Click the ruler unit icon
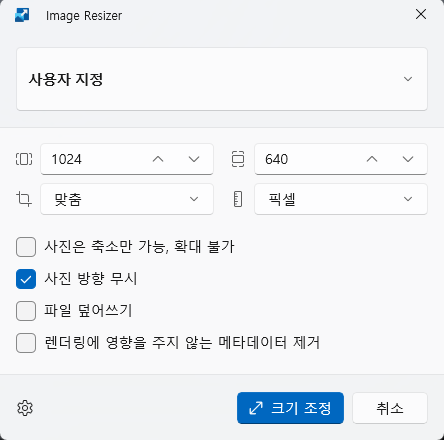The width and height of the screenshot is (444, 440). (238, 199)
